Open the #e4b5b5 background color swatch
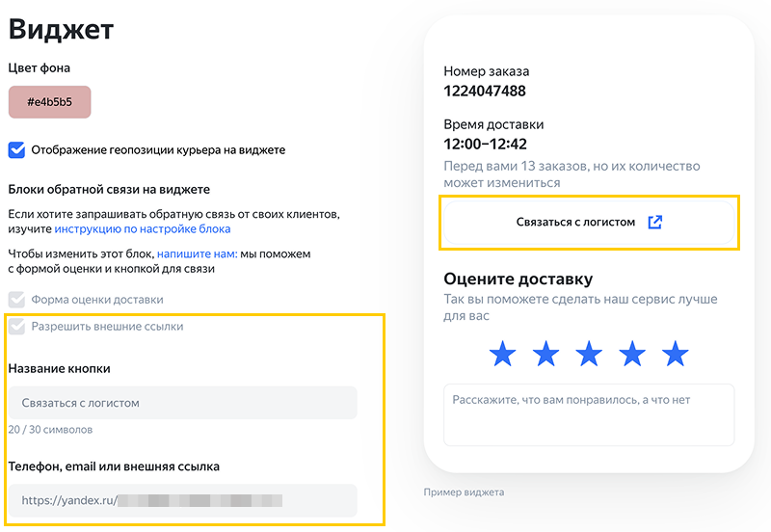This screenshot has width=771, height=532. point(50,102)
